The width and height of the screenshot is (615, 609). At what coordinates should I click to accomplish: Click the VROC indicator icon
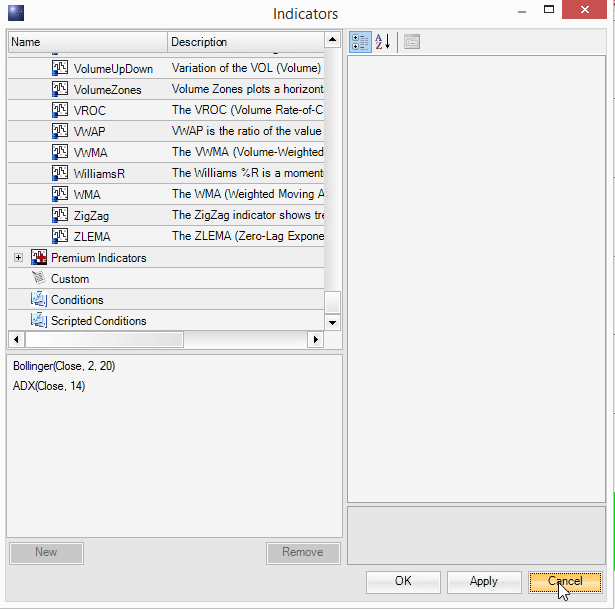[60, 110]
